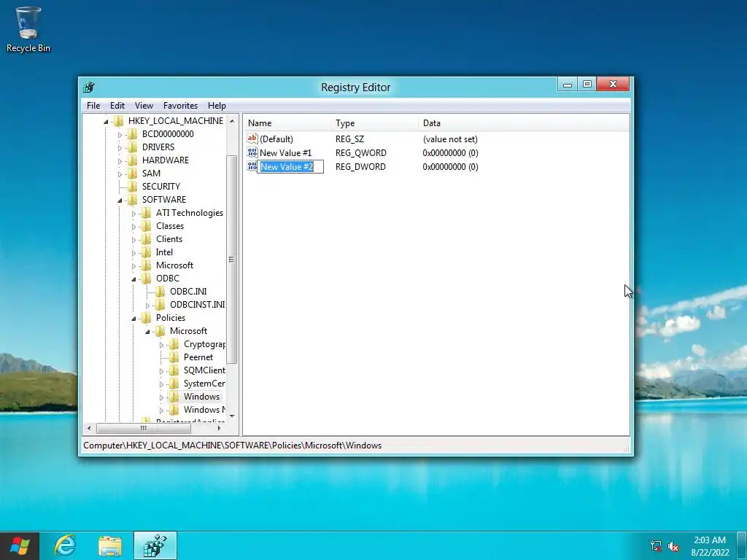Open the View menu
Image resolution: width=747 pixels, height=560 pixels.
coord(144,106)
